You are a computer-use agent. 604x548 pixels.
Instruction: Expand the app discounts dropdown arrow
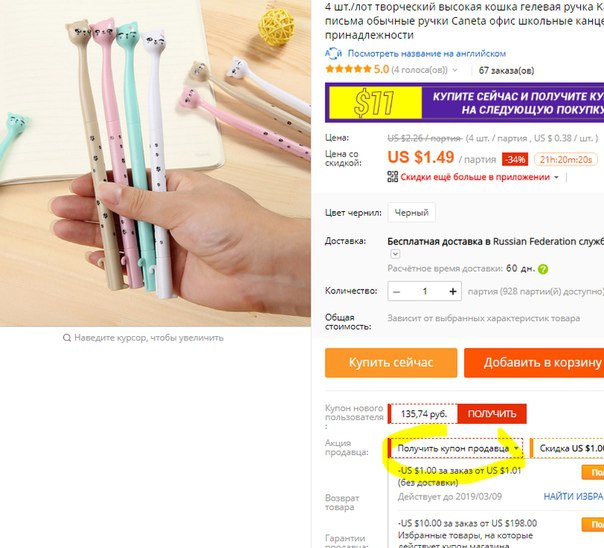tap(556, 178)
